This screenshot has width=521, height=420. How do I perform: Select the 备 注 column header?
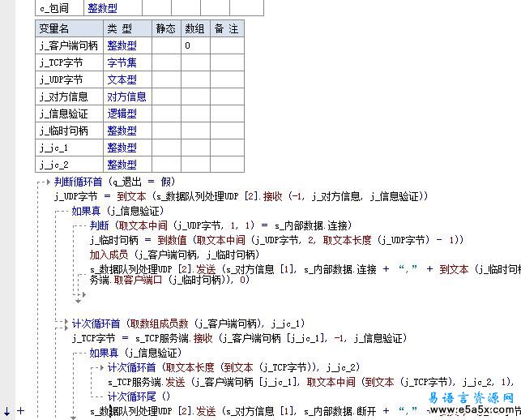click(x=227, y=28)
